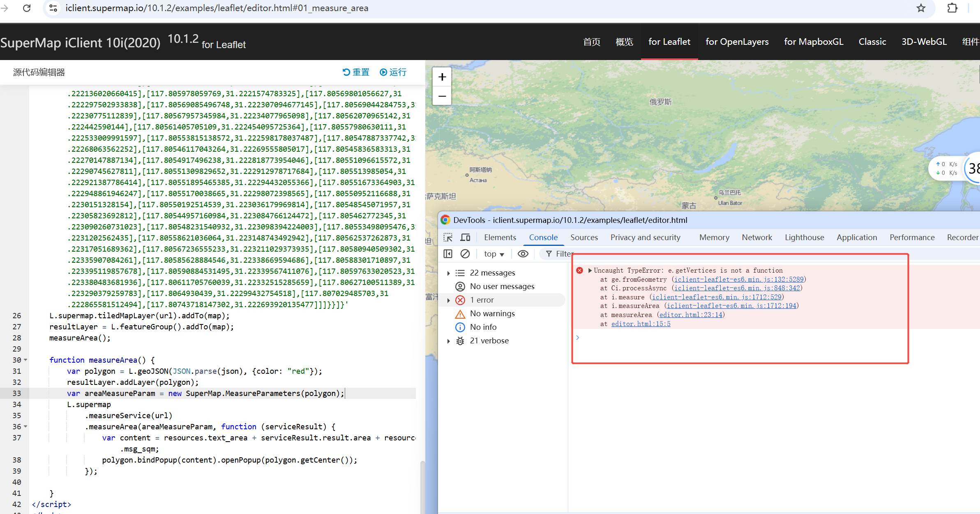Viewport: 980px width, 514px height.
Task: Switch to the Network tab in DevTools
Action: pyautogui.click(x=756, y=237)
